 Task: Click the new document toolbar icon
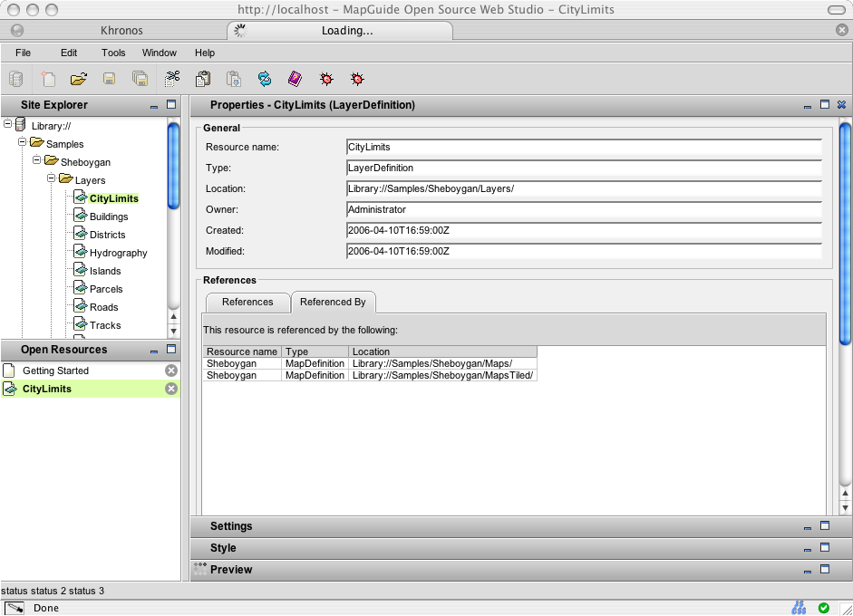(x=47, y=79)
